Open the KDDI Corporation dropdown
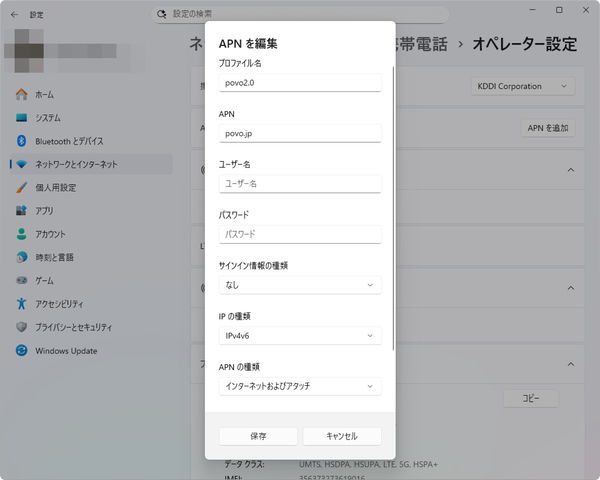 click(521, 87)
